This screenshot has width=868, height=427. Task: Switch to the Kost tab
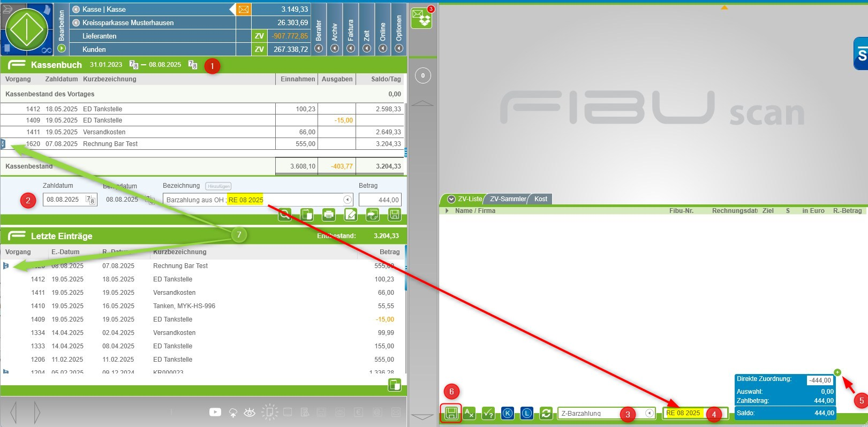(x=541, y=199)
